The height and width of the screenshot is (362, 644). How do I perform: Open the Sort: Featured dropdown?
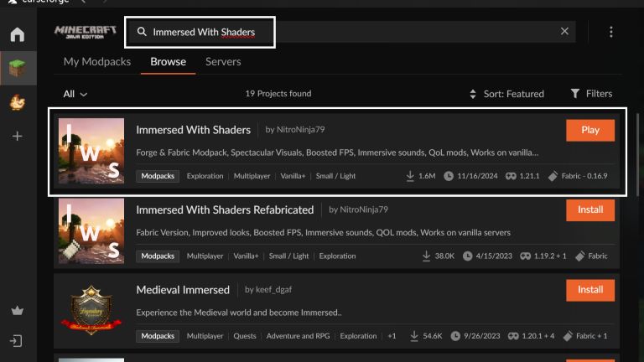506,94
